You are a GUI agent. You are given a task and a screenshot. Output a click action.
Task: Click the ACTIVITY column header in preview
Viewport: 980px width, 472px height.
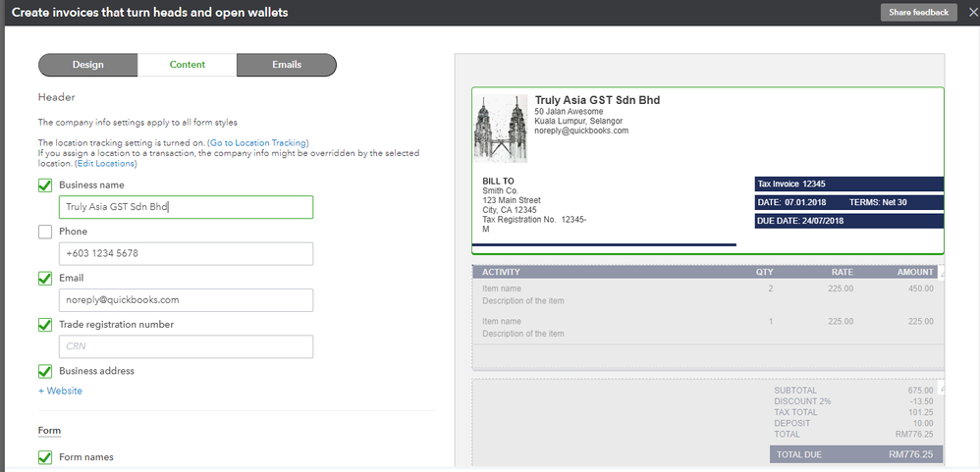coord(501,272)
